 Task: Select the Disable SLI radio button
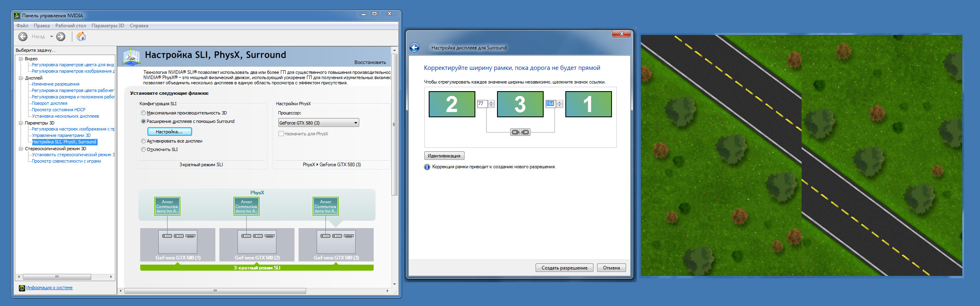[143, 150]
